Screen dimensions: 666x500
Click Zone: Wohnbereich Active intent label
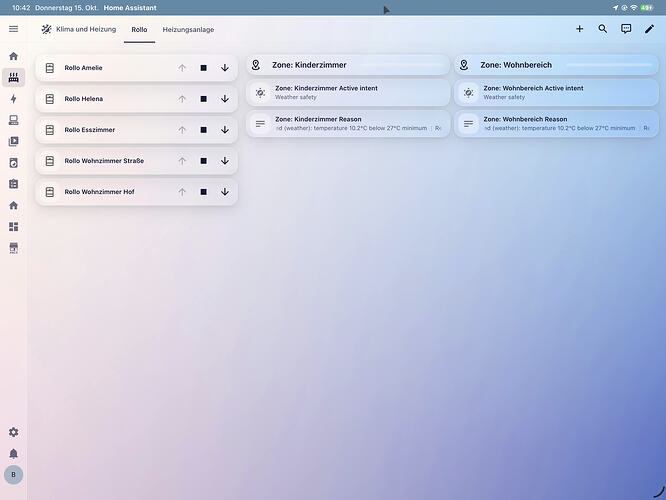coord(533,88)
